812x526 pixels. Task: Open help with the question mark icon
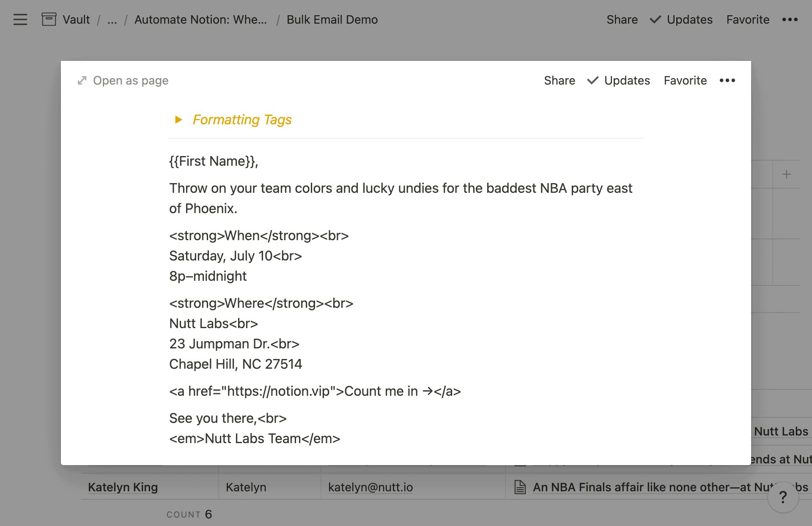pyautogui.click(x=783, y=497)
